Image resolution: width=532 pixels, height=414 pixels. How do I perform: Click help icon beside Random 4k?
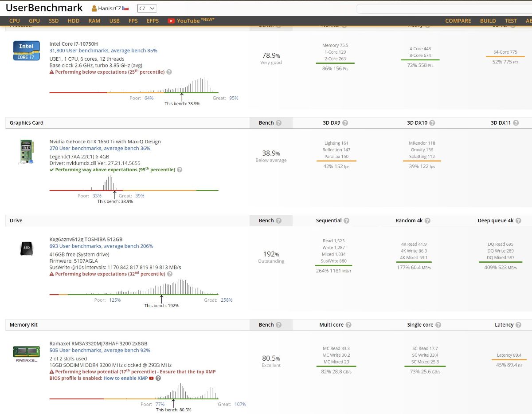coord(428,221)
